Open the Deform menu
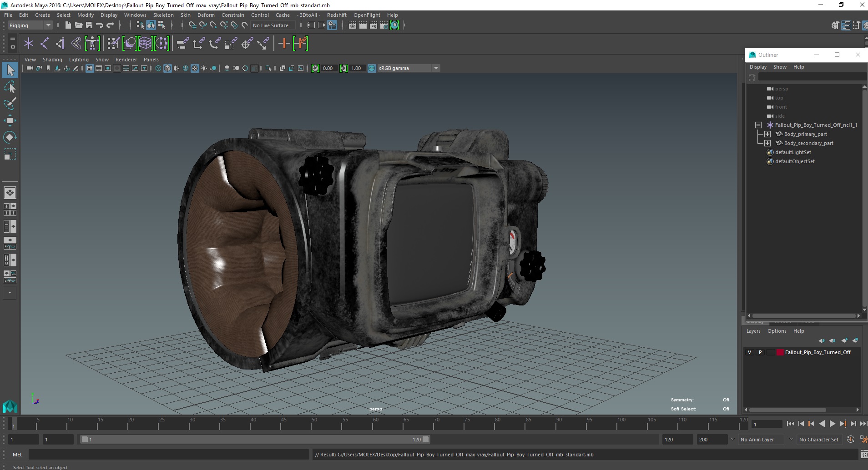This screenshot has height=470, width=868. click(206, 15)
